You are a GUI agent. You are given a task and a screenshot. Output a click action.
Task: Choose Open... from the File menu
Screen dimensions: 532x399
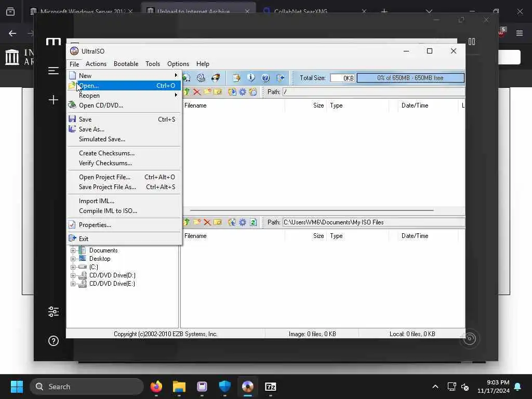(124, 86)
